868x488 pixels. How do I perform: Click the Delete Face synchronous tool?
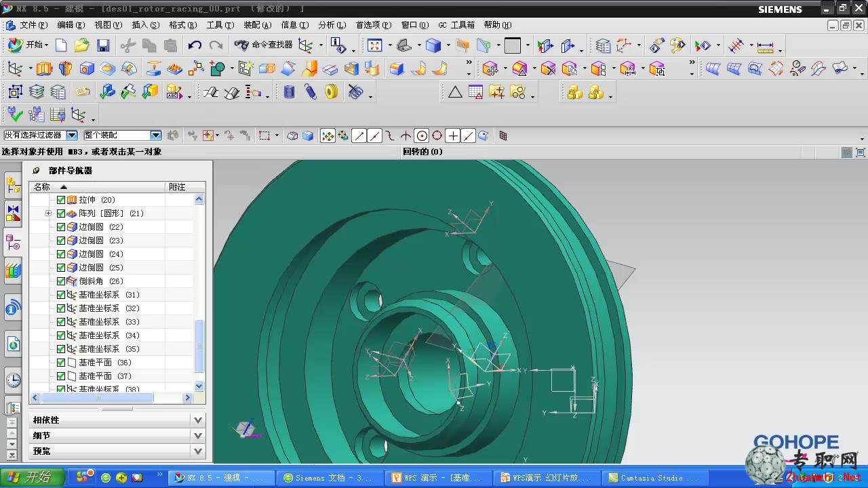549,68
